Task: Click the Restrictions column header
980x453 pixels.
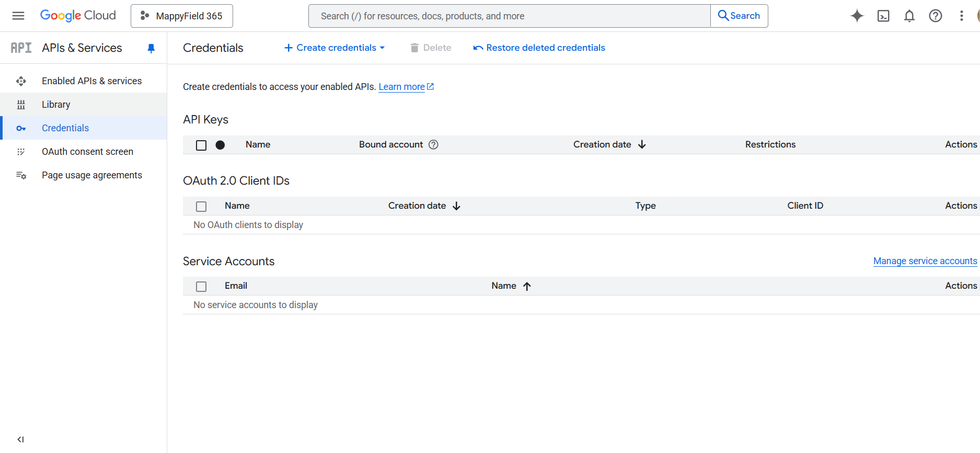Action: click(x=770, y=144)
